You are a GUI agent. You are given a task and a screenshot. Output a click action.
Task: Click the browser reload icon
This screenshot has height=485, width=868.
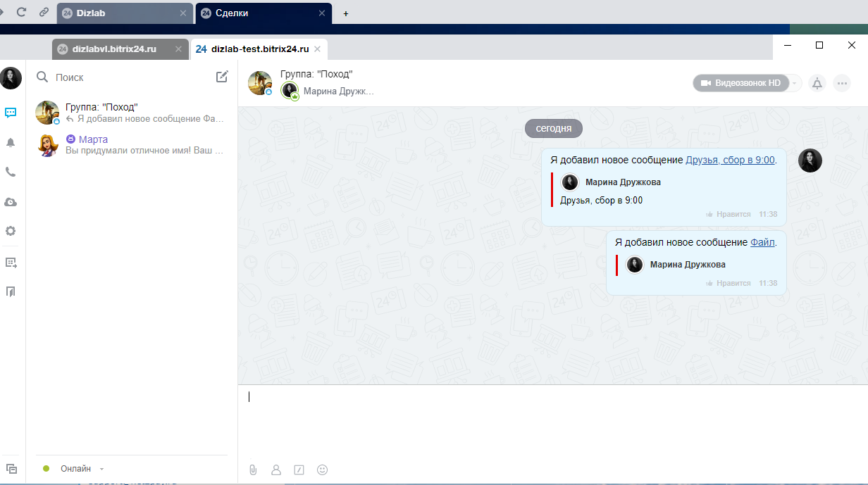[21, 12]
